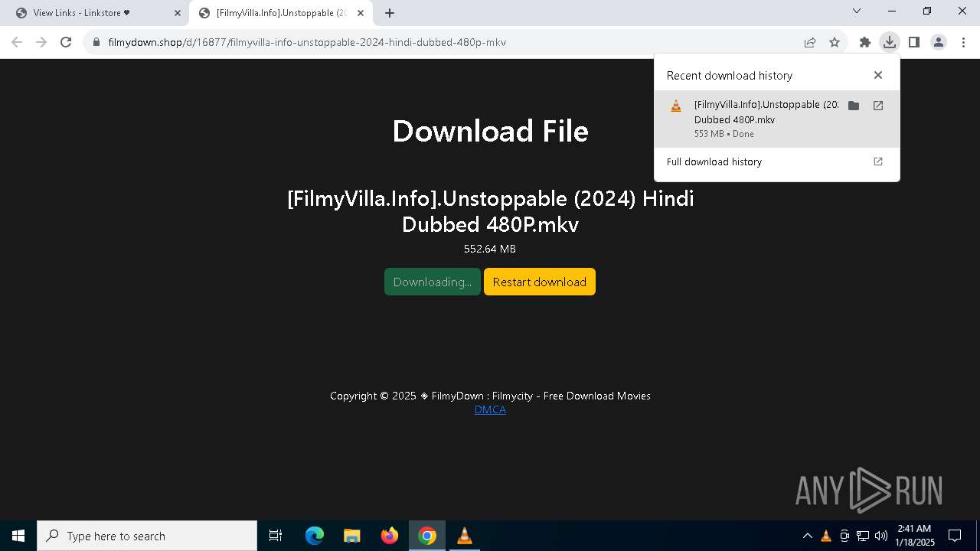
Task: Click the Type here to search box
Action: coord(147,536)
